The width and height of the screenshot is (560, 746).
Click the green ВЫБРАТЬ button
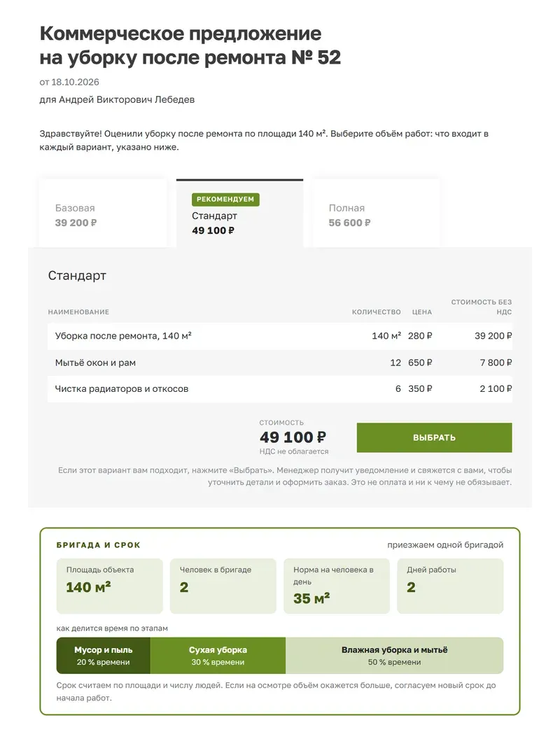pos(435,437)
